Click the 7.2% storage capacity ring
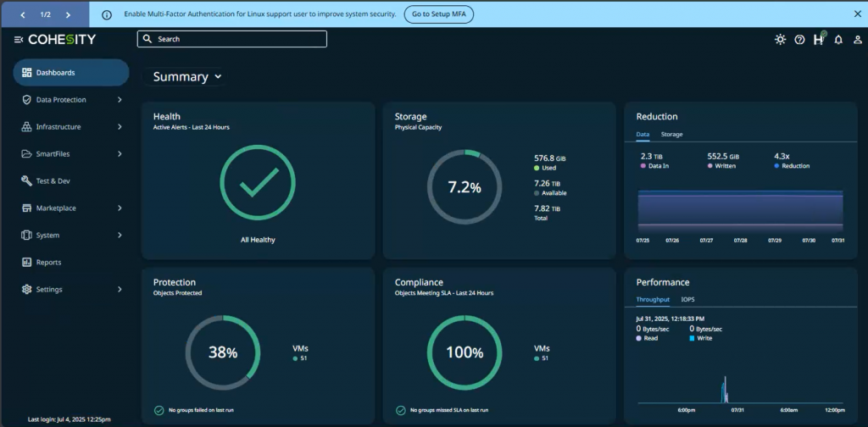Image resolution: width=868 pixels, height=427 pixels. [x=464, y=186]
